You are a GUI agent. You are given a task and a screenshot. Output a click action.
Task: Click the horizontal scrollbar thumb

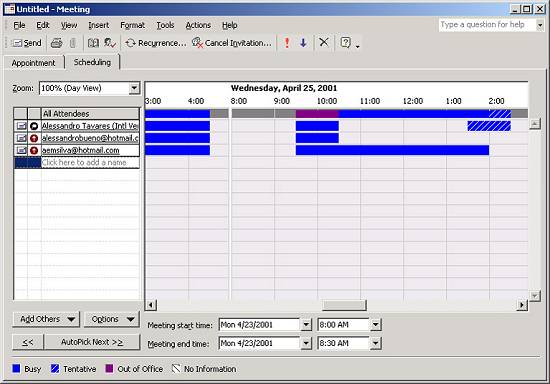344,305
